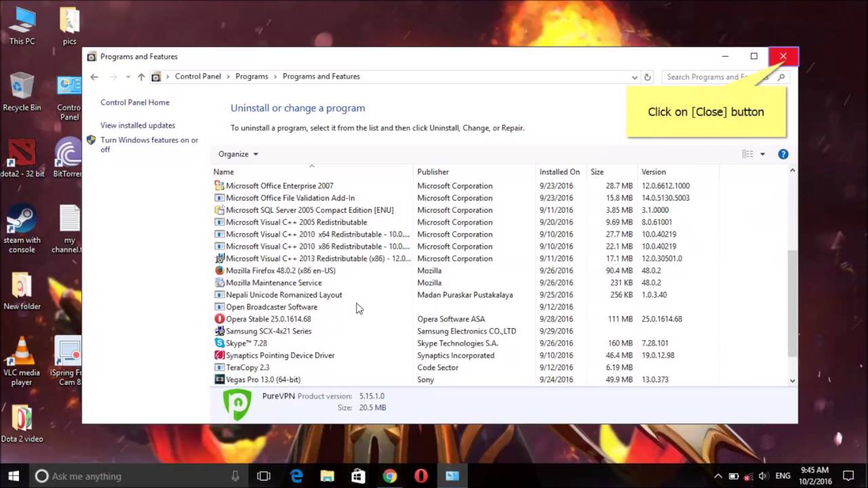This screenshot has width=868, height=488.
Task: Go to Control Panel in breadcrumb
Action: click(x=198, y=77)
